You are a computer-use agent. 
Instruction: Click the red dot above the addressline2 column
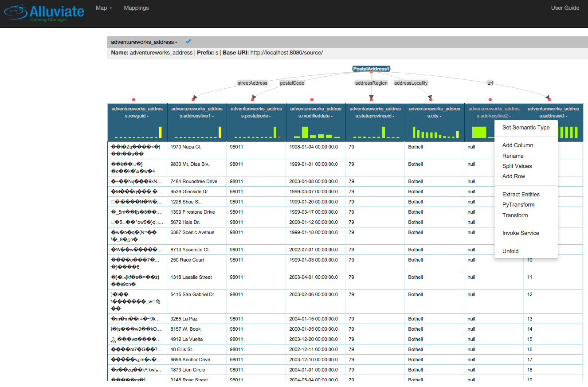pyautogui.click(x=490, y=100)
